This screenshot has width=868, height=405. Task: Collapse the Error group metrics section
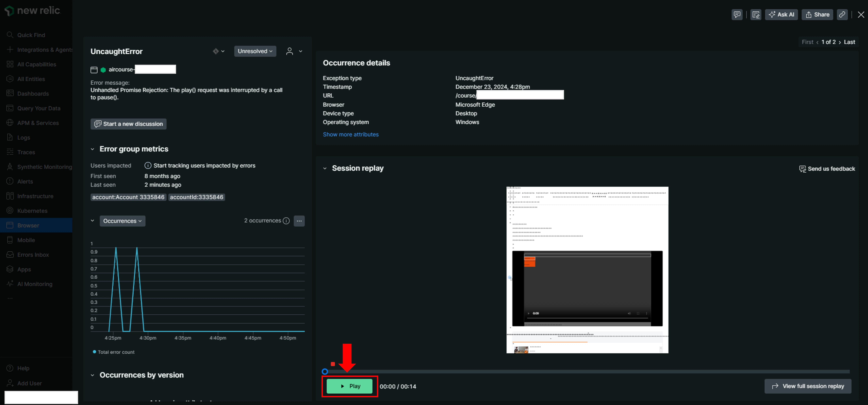pos(92,149)
